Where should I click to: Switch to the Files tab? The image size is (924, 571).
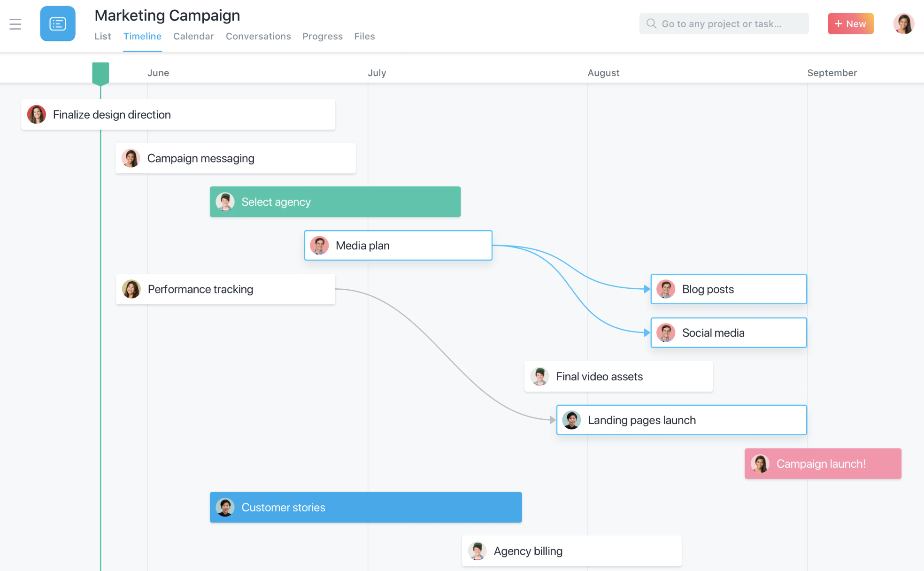coord(364,36)
